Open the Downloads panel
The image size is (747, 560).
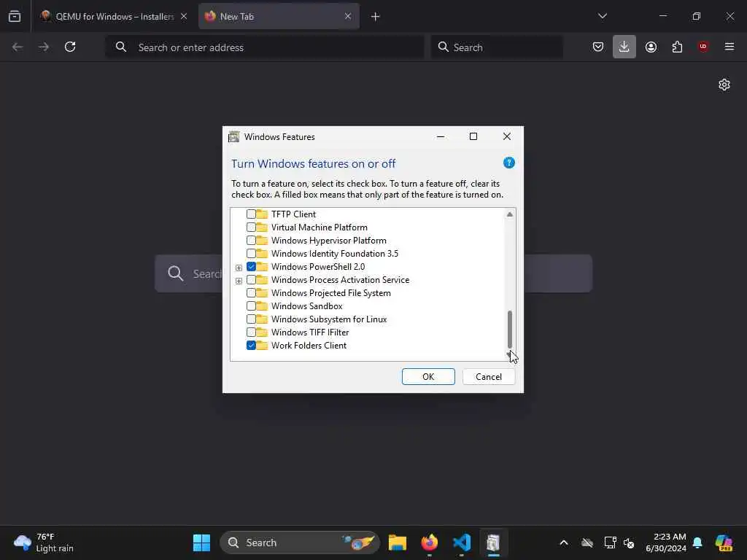(x=624, y=47)
